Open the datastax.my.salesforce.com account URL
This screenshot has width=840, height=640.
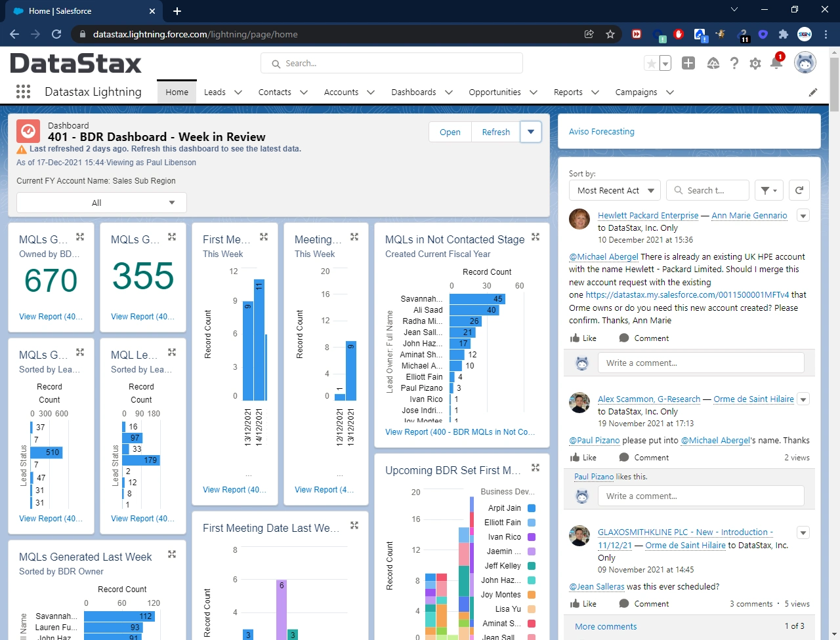tap(687, 295)
